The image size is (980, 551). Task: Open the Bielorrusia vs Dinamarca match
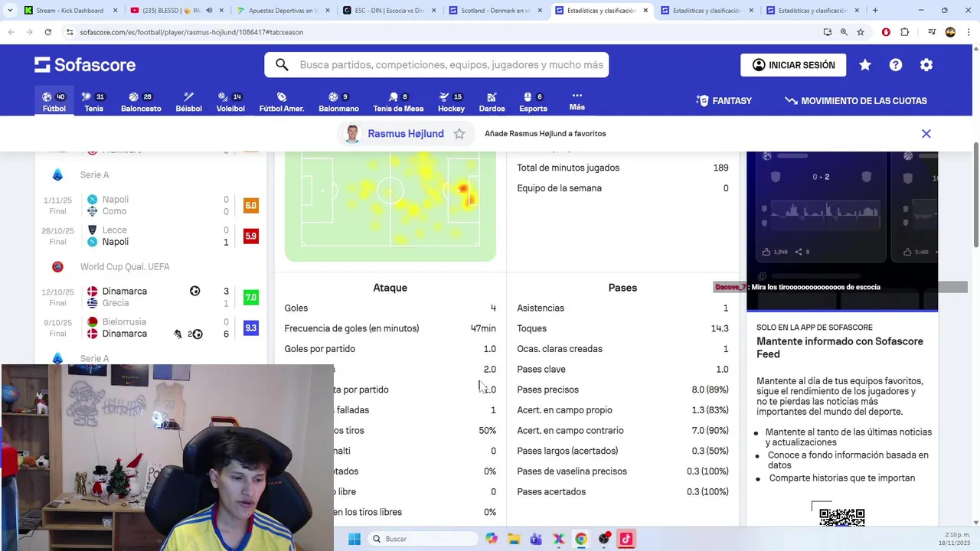tap(150, 328)
